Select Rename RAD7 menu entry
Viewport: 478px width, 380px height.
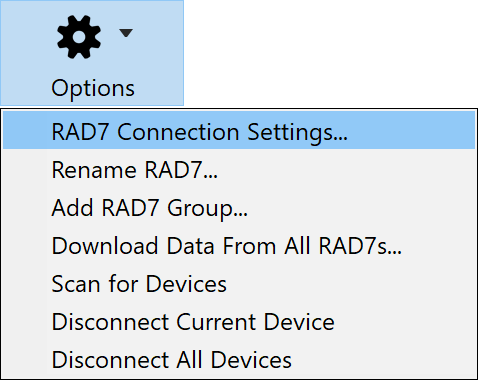[x=239, y=170]
